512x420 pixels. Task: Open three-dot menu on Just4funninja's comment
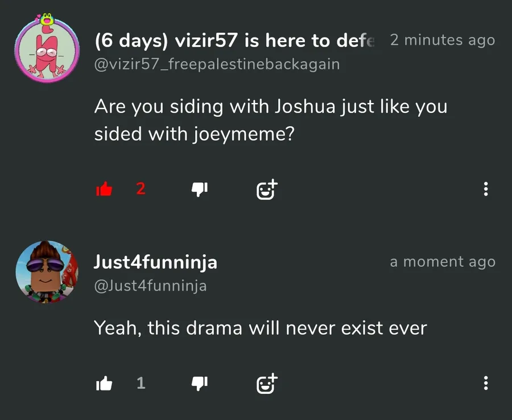coord(485,384)
